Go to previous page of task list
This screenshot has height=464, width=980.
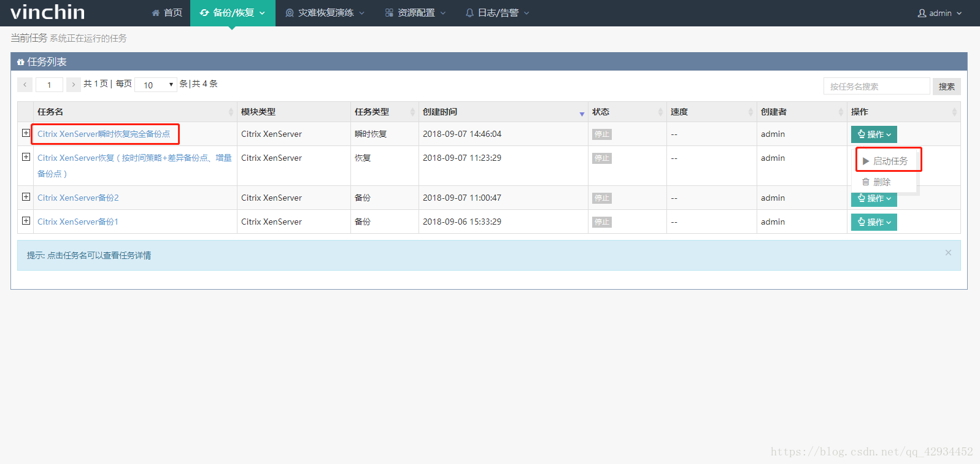click(x=25, y=85)
